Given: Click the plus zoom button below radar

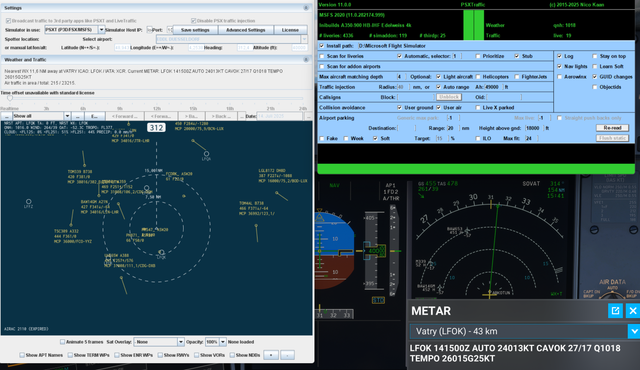Looking at the screenshot, I should 271,355.
